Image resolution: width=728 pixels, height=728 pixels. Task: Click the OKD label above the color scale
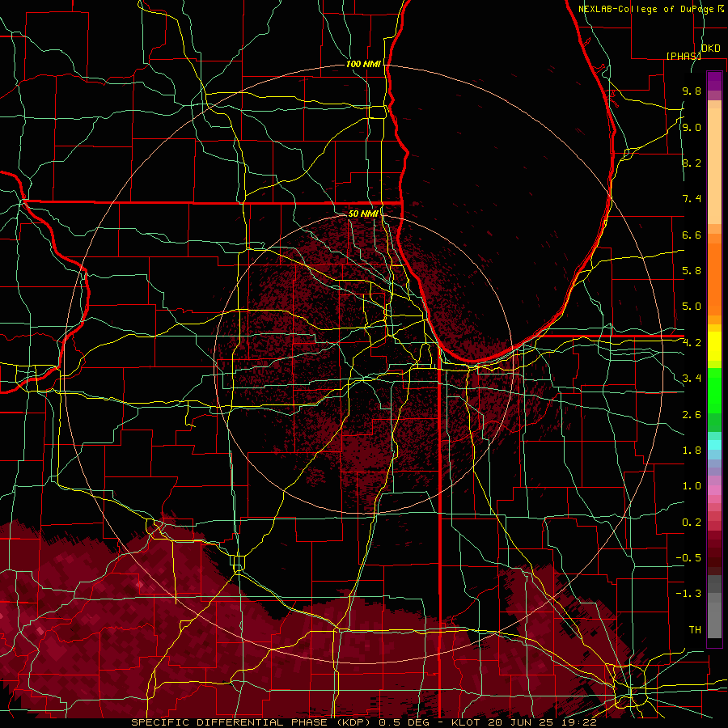(x=710, y=49)
